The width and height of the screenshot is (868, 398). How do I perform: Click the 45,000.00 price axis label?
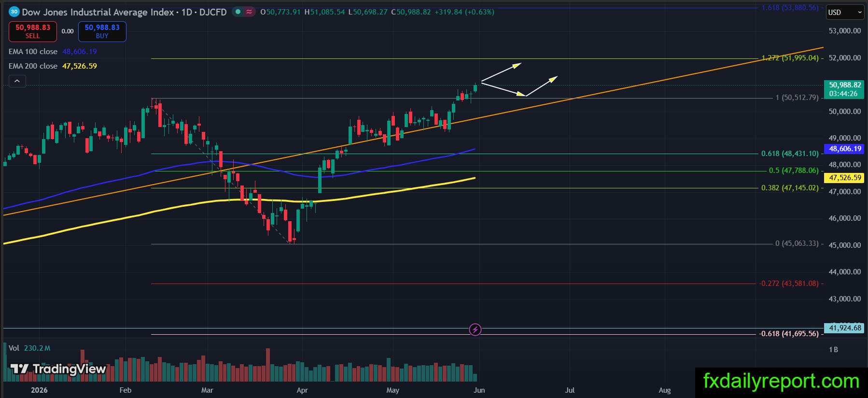pos(845,245)
